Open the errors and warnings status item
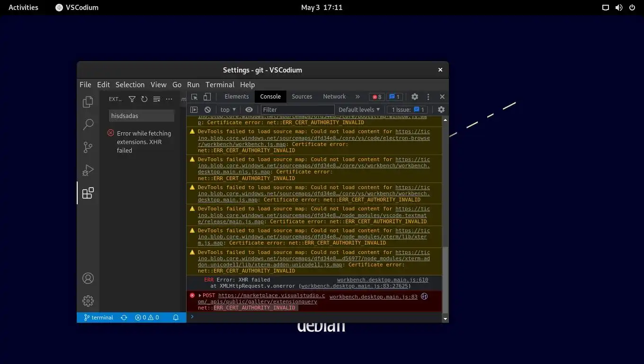 147,318
